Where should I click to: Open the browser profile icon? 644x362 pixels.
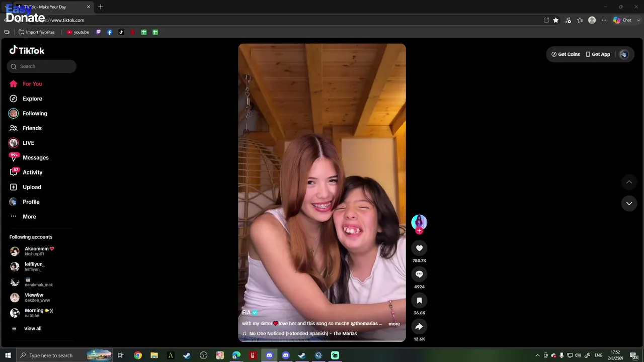pyautogui.click(x=592, y=20)
